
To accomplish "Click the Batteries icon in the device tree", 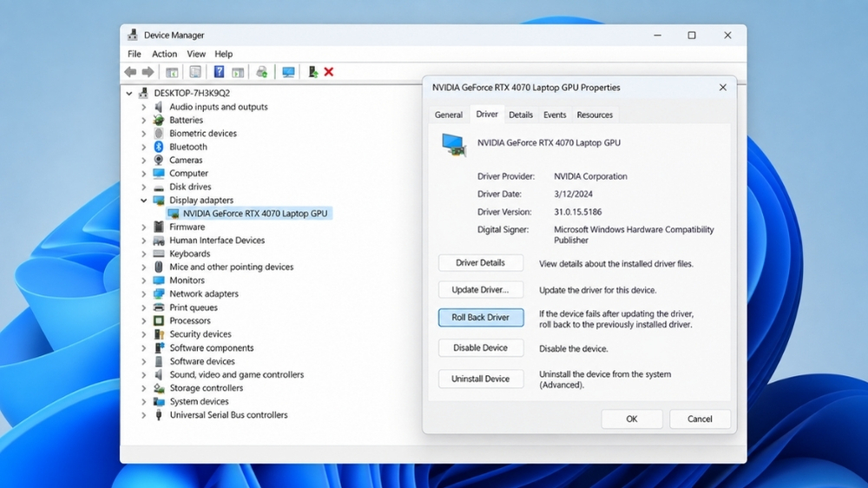I will (x=159, y=120).
